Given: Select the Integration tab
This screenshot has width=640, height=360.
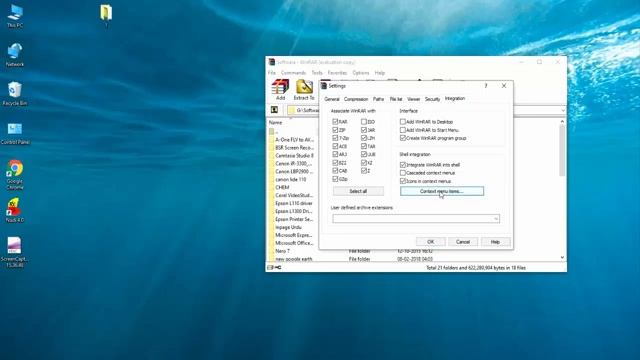Looking at the screenshot, I should 455,98.
